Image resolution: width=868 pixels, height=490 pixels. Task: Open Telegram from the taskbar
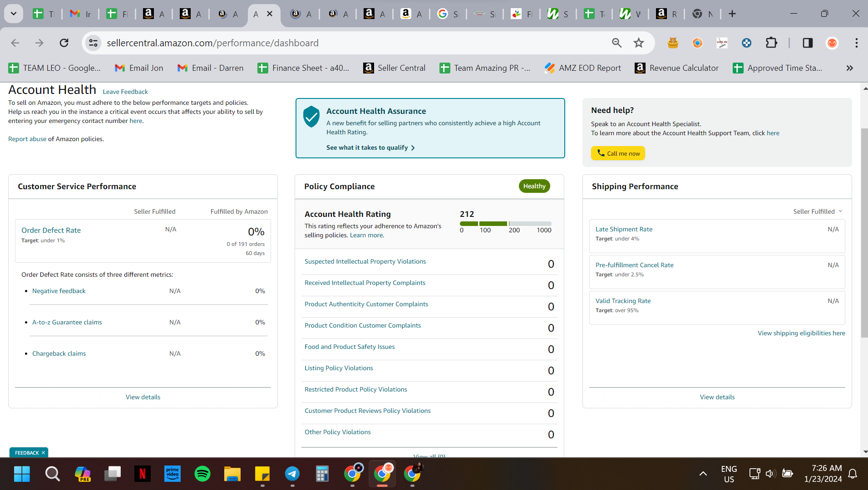[x=292, y=474]
